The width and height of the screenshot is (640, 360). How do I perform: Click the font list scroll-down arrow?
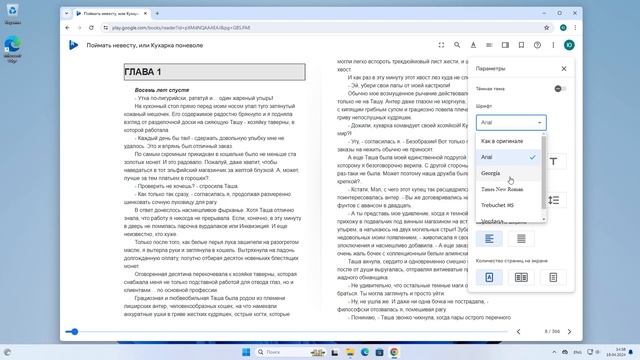tap(544, 220)
